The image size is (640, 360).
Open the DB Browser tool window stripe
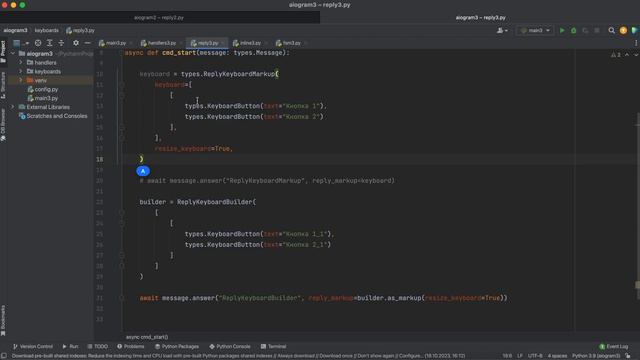click(x=3, y=125)
